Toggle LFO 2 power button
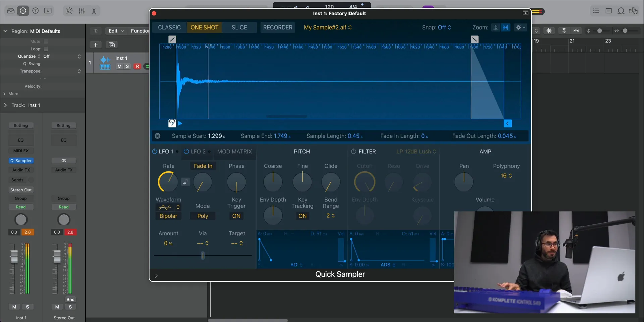 click(x=186, y=151)
